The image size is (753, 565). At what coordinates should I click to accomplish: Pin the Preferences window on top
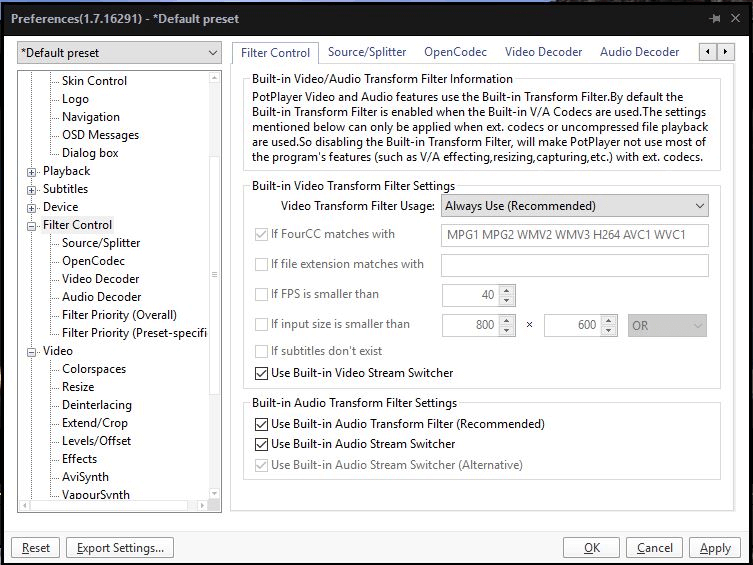714,19
